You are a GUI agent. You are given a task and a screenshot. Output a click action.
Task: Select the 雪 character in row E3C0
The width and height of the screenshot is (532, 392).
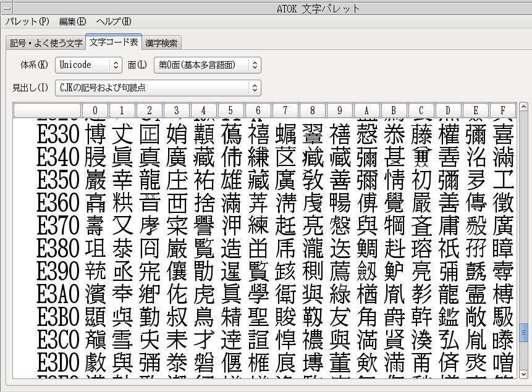click(x=122, y=339)
